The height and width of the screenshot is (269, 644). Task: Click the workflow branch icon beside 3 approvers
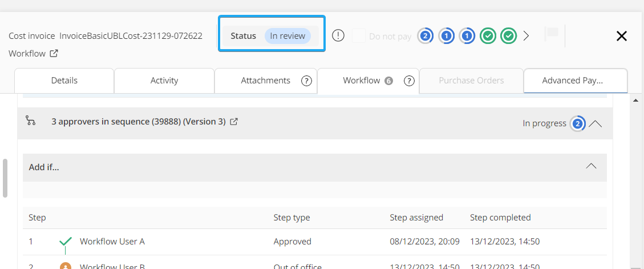(x=31, y=121)
